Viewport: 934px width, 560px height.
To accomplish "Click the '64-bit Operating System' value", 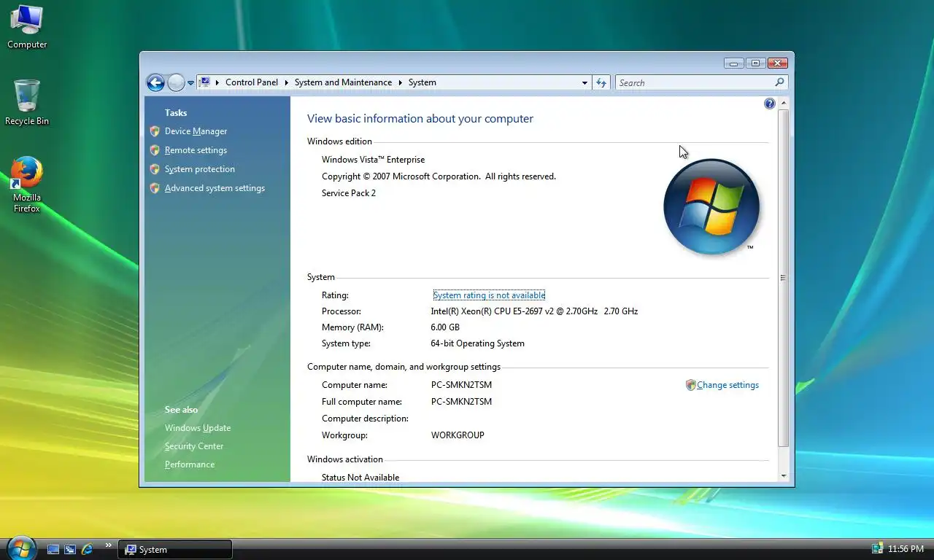I will pos(477,343).
